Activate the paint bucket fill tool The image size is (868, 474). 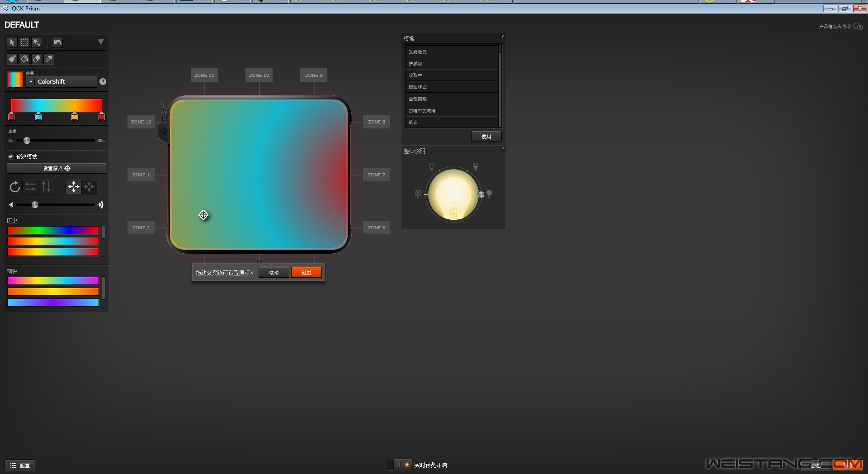[24, 59]
